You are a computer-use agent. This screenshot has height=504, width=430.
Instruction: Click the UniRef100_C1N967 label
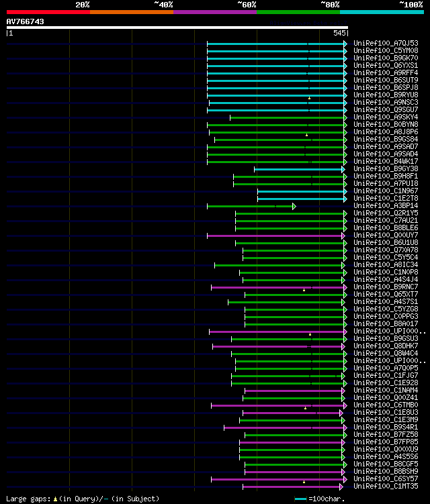pyautogui.click(x=386, y=191)
